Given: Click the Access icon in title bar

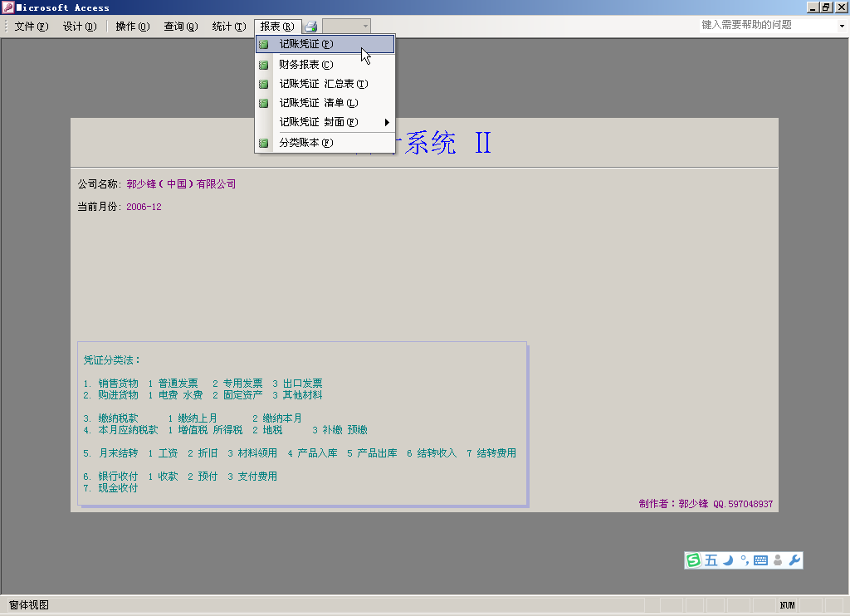Looking at the screenshot, I should (x=7, y=7).
